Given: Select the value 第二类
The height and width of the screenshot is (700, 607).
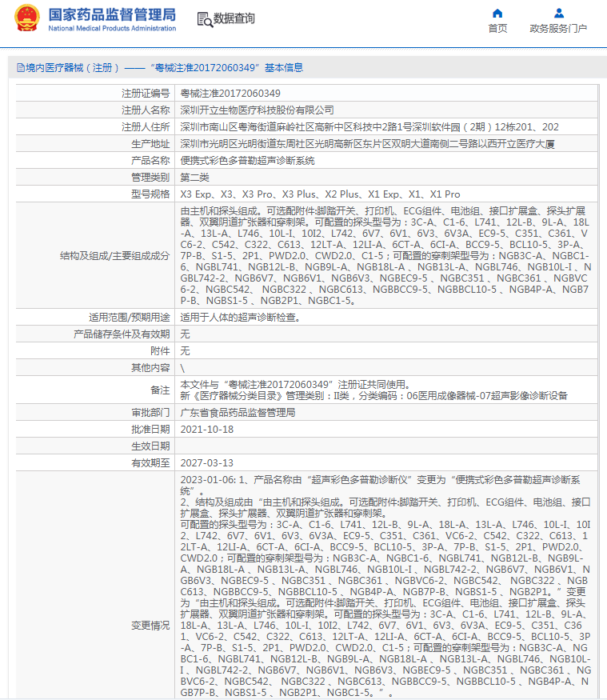Looking at the screenshot, I should click(194, 178).
